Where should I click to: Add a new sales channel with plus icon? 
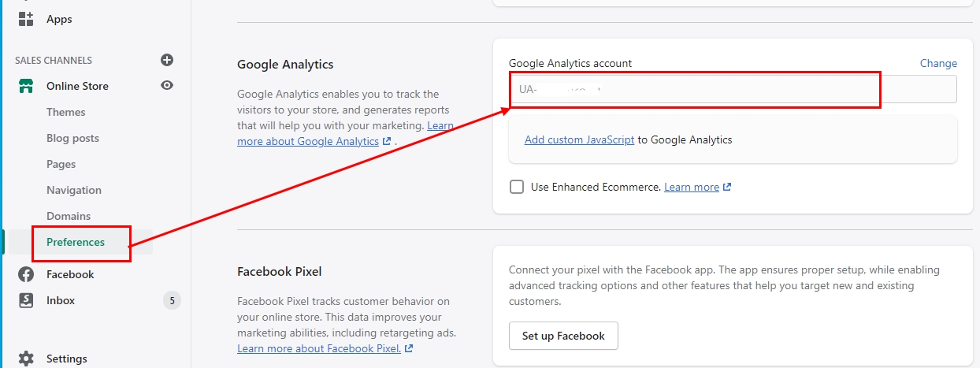coord(166,60)
